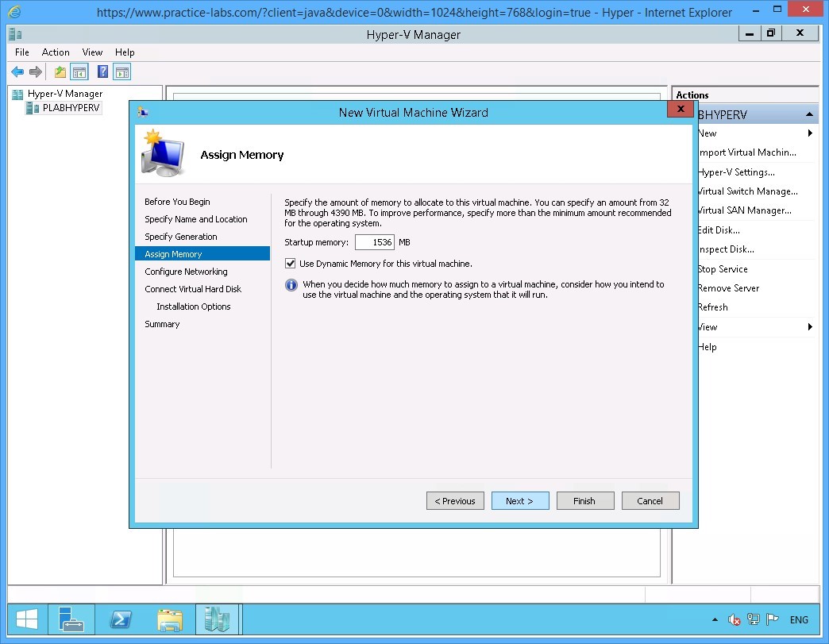Open the View menu

click(x=92, y=52)
